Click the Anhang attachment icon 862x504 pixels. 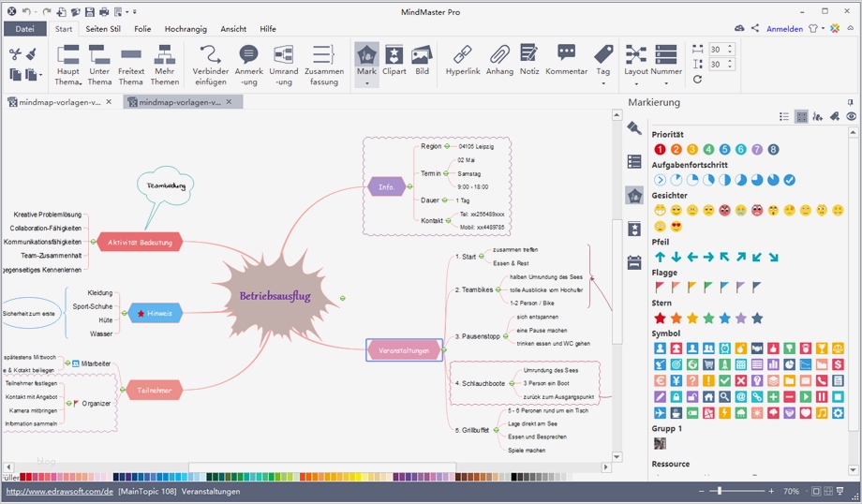[500, 60]
